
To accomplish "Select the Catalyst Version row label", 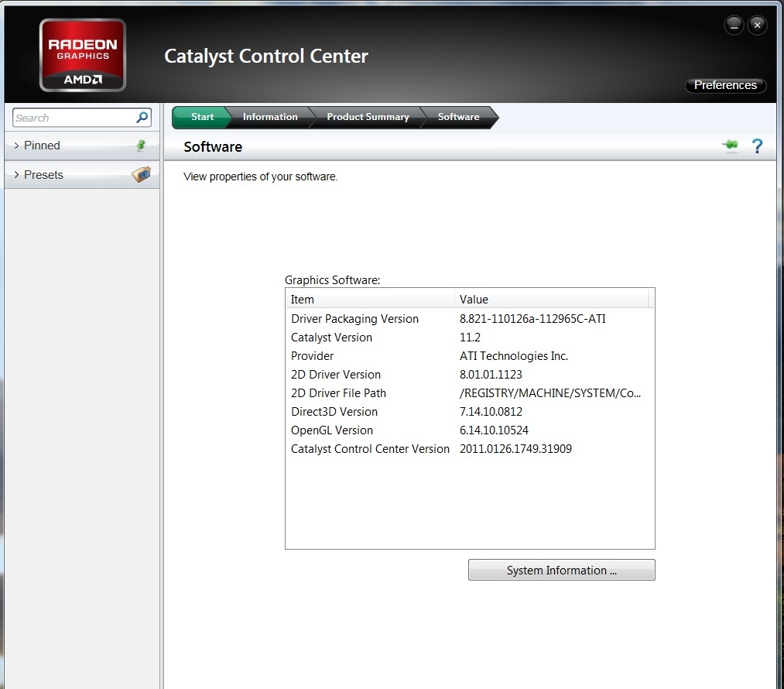I will pos(331,338).
